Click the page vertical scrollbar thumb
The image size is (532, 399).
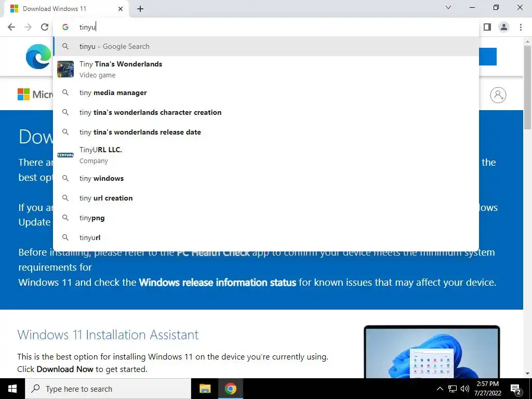click(527, 87)
